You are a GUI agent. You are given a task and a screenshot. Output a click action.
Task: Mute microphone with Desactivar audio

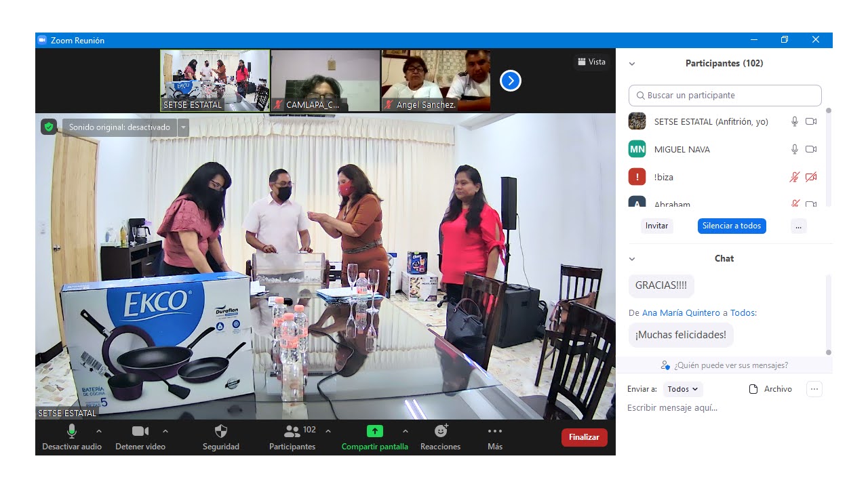(x=72, y=437)
